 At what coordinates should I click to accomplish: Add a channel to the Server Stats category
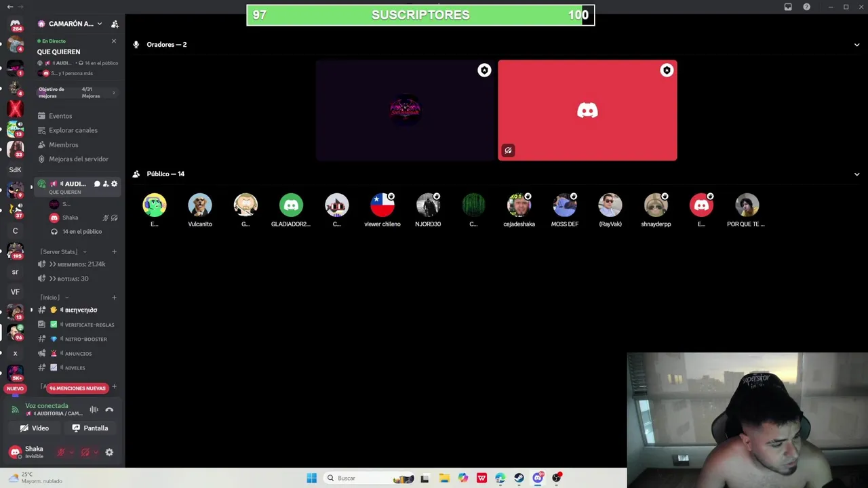(114, 252)
